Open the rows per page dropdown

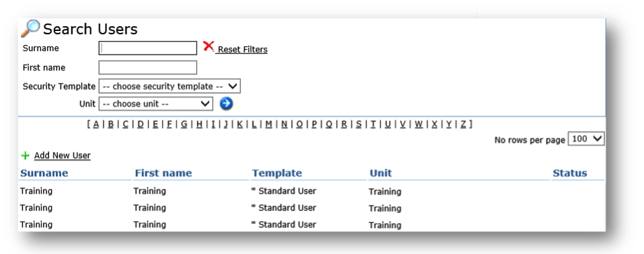point(586,139)
